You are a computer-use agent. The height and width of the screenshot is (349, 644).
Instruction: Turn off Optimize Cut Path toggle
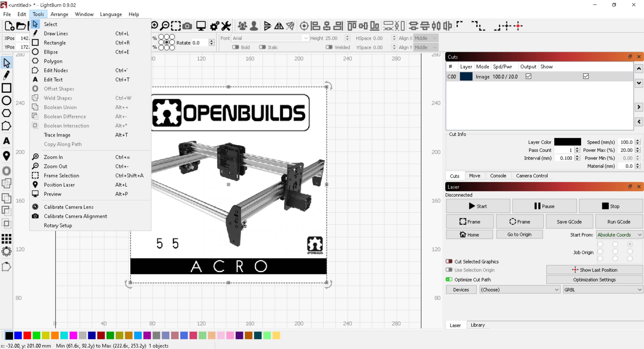(x=449, y=279)
